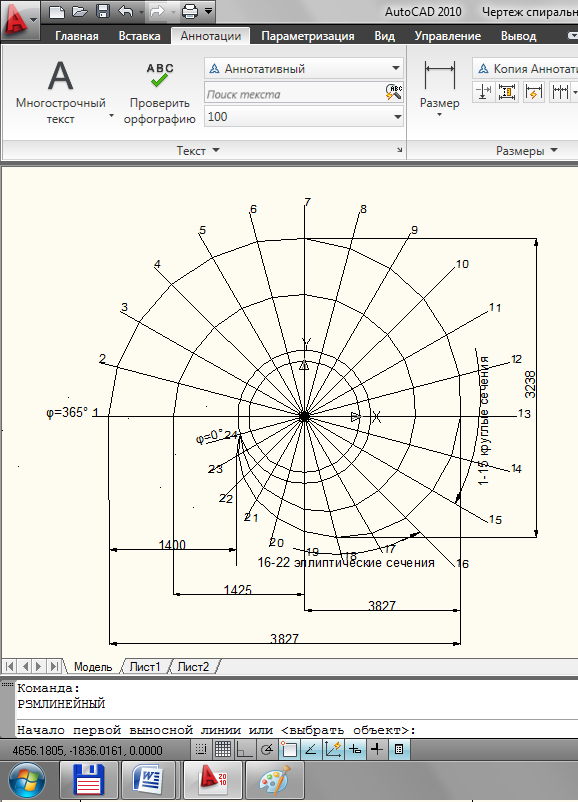Open Paint from the taskbar

(275, 781)
